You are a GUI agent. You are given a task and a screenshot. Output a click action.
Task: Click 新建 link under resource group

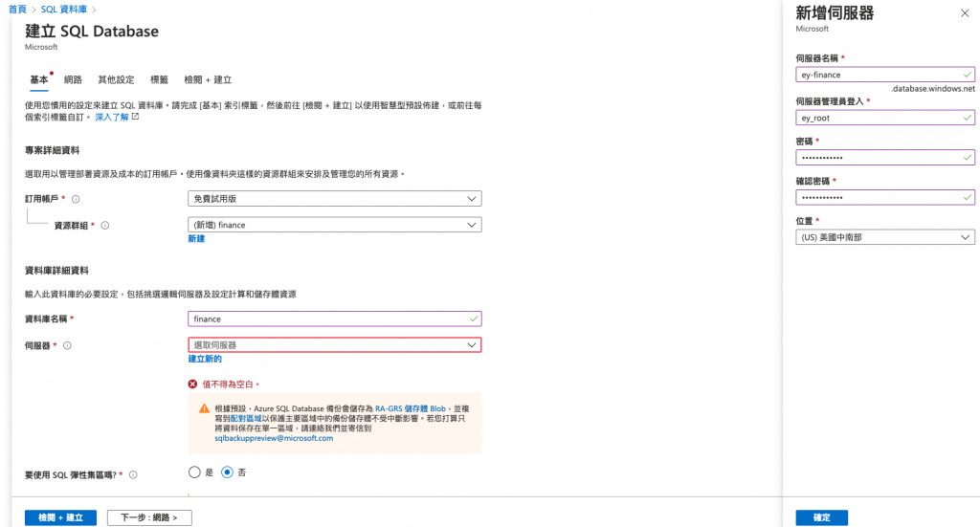point(196,238)
